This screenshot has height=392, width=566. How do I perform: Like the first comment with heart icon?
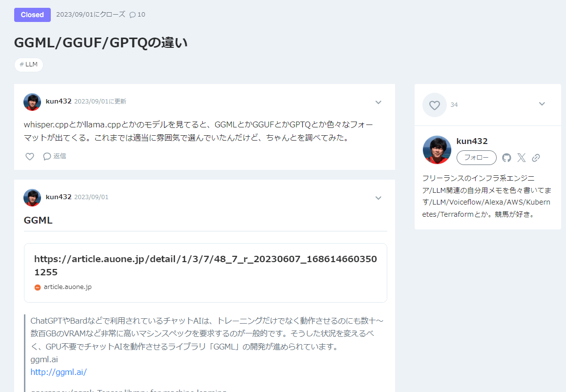tap(30, 156)
